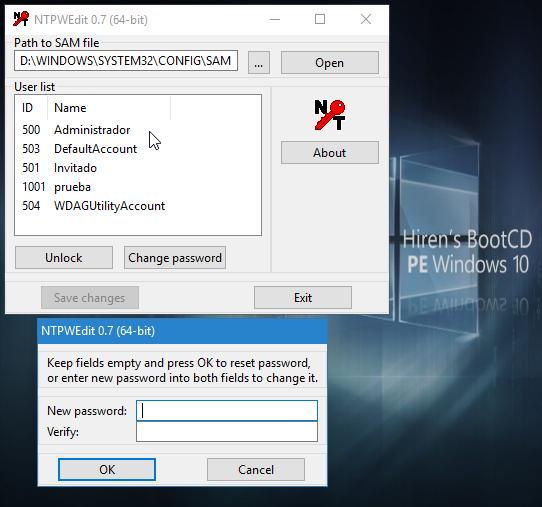Screen dimensions: 542x507
Task: Focus the Path to SAM file field
Action: (126, 61)
